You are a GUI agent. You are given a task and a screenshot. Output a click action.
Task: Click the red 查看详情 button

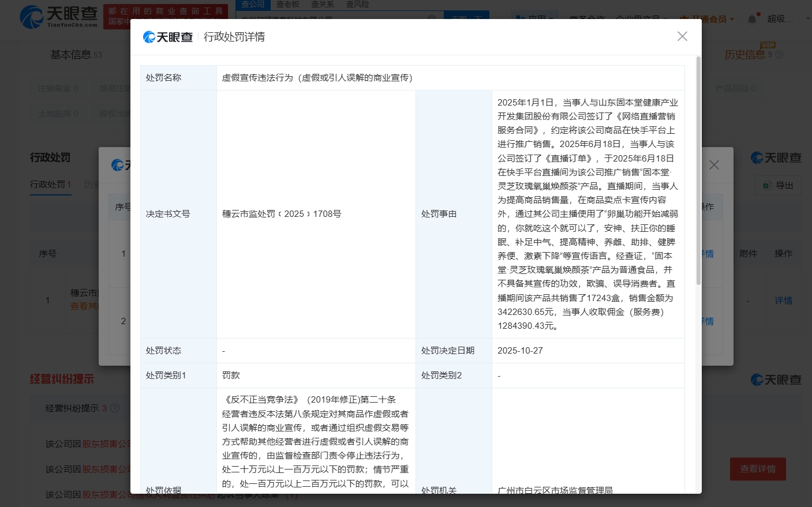click(x=758, y=469)
